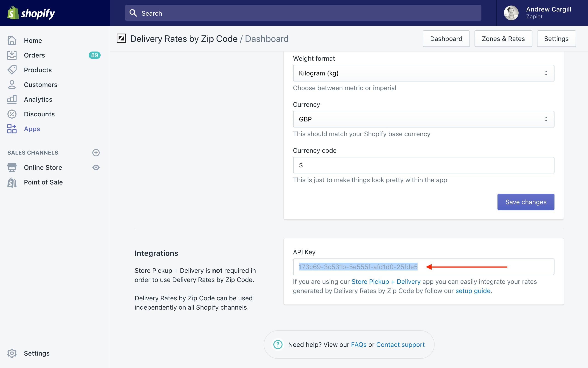Click the Settings gear icon

pos(12,353)
